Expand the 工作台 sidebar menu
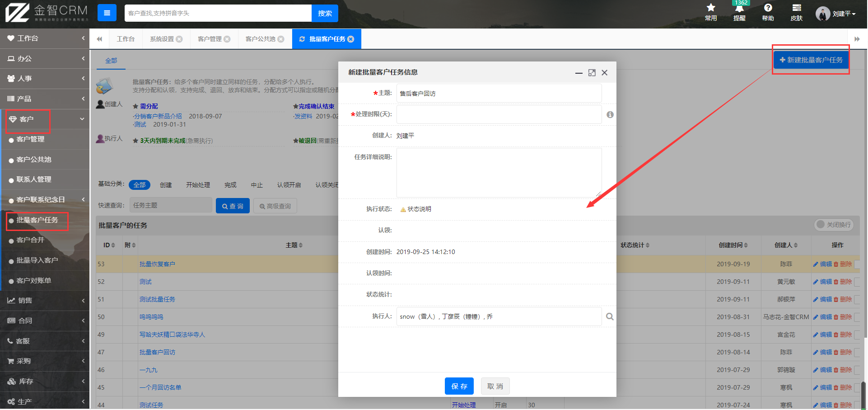 (x=45, y=38)
